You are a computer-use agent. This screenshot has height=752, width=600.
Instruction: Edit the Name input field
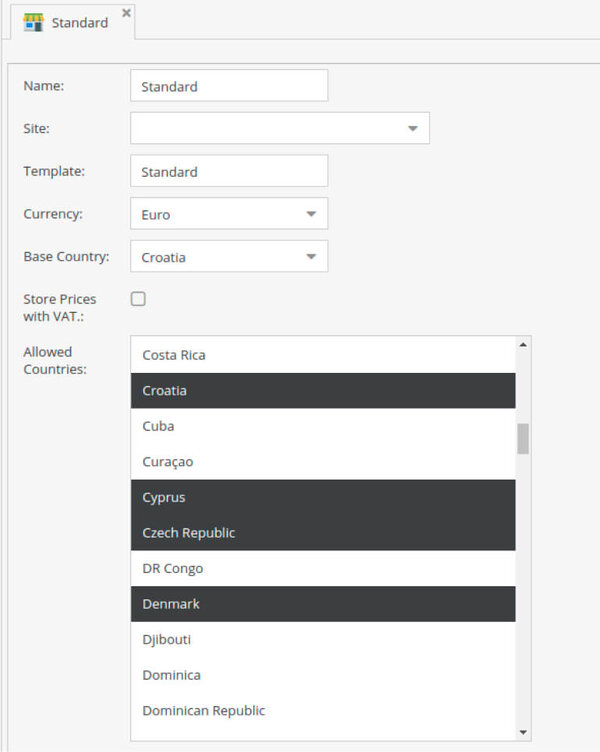[x=229, y=86]
